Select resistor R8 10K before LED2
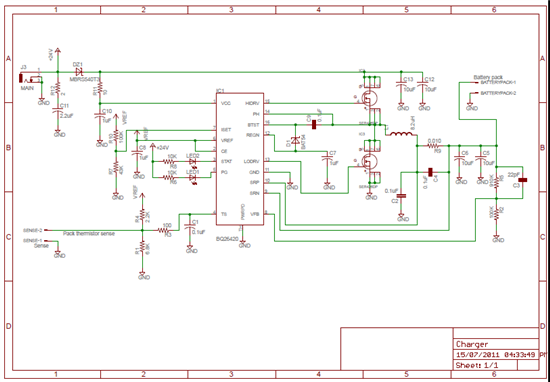This screenshot has width=550, height=382. [169, 162]
